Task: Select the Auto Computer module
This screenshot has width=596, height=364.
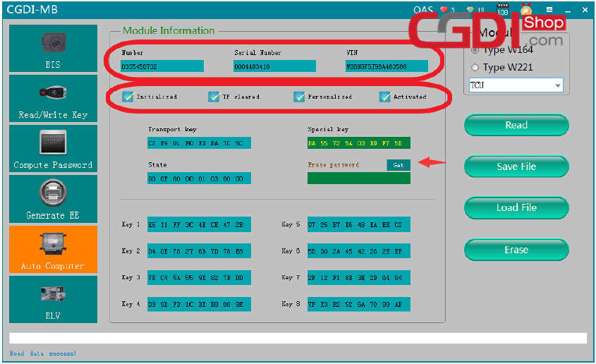Action: (54, 249)
